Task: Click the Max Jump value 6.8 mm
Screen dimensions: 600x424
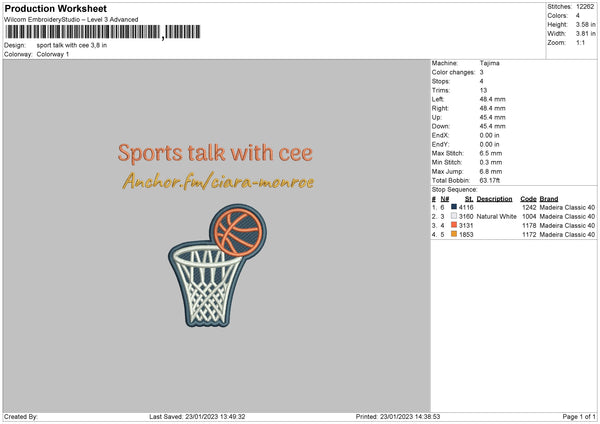Action: click(x=491, y=171)
